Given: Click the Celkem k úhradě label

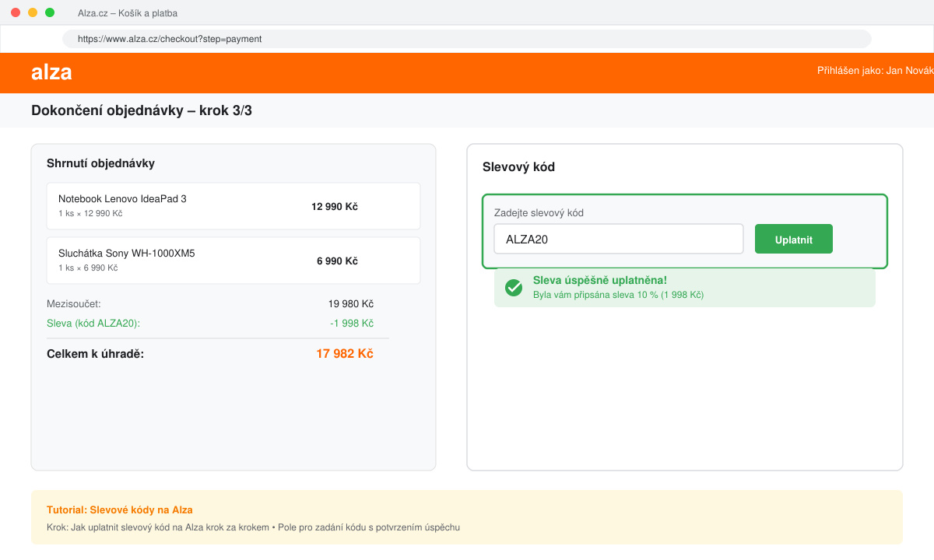Looking at the screenshot, I should pos(96,354).
